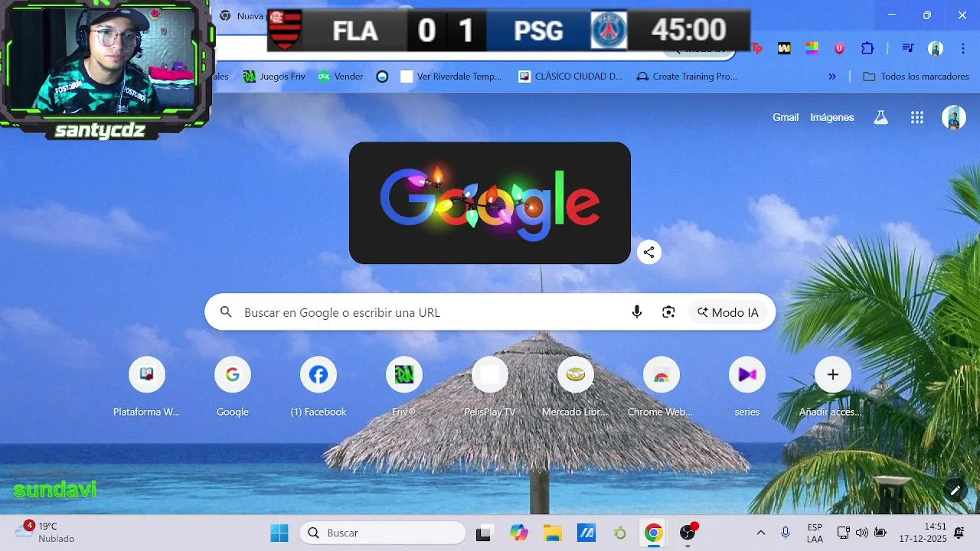The width and height of the screenshot is (980, 551).
Task: Open the PelisPlay TV shortcut
Action: 489,387
